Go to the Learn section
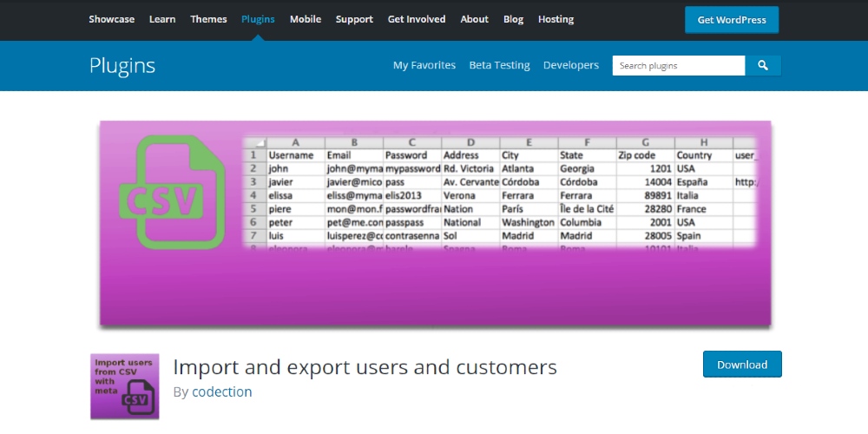868x434 pixels. coord(162,19)
